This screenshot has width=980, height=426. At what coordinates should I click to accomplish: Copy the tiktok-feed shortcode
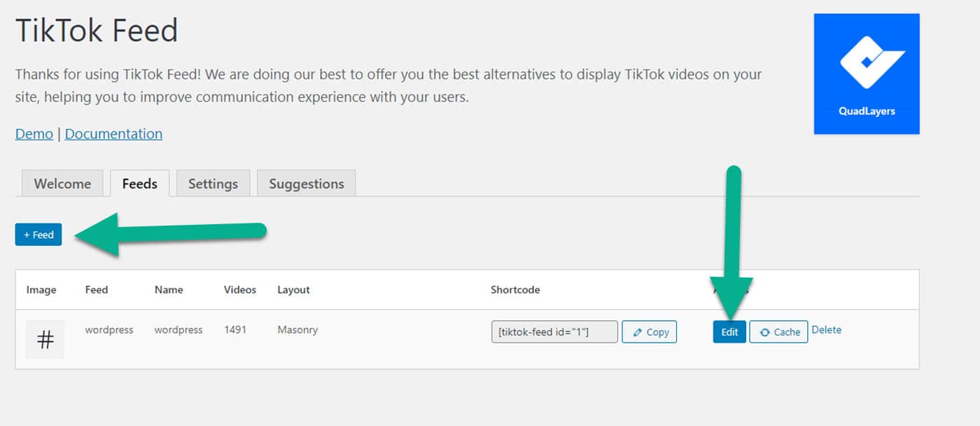[650, 332]
